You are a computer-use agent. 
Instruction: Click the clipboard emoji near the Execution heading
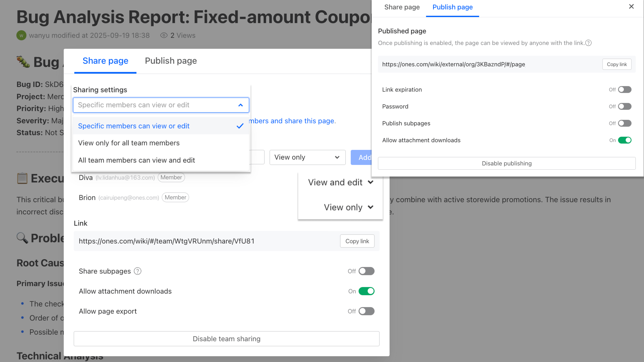coord(22,178)
